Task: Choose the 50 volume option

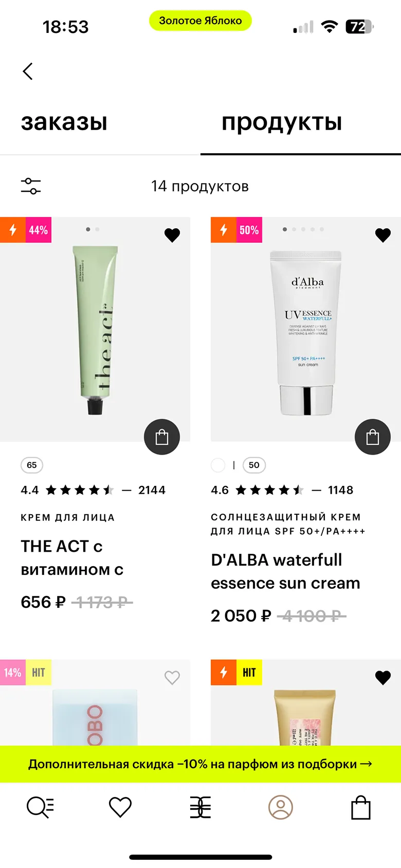Action: (x=254, y=465)
